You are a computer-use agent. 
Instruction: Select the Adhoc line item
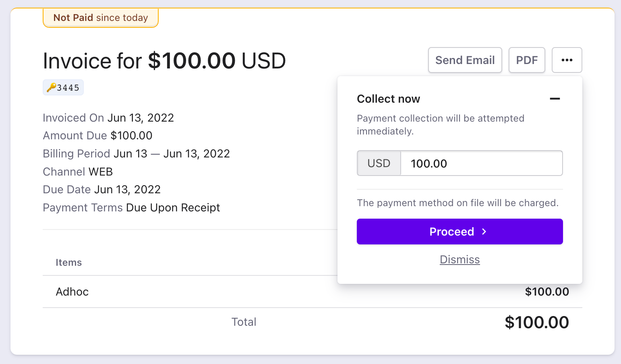tap(72, 292)
